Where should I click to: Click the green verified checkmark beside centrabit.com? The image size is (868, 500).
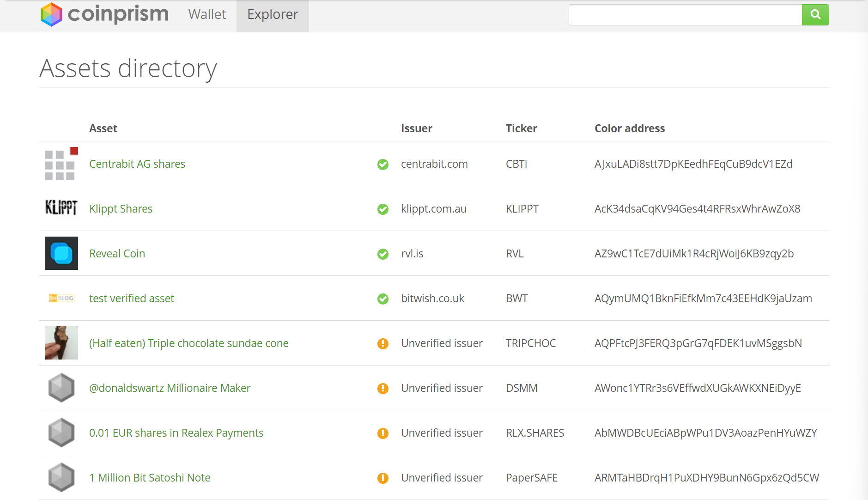(383, 165)
